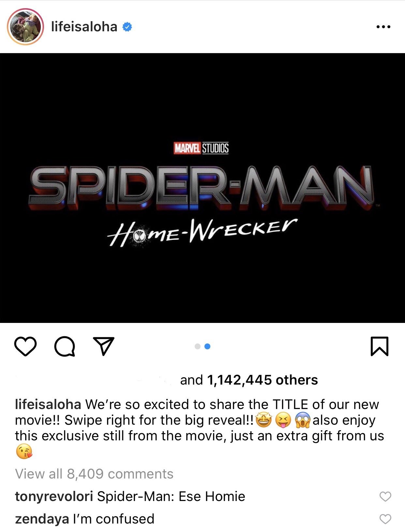Screen dimensions: 405x532
Task: Expand View all 8,409 comments
Action: [x=94, y=474]
